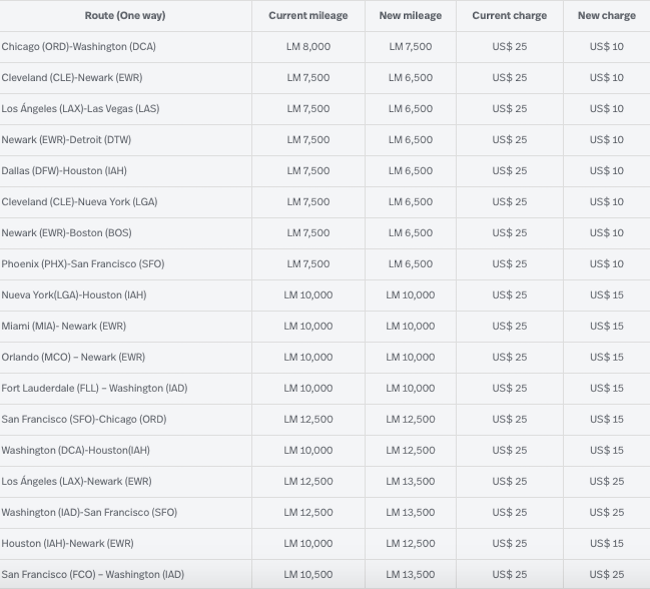The image size is (650, 589).
Task: Click the "Current charge" column header
Action: (x=509, y=16)
